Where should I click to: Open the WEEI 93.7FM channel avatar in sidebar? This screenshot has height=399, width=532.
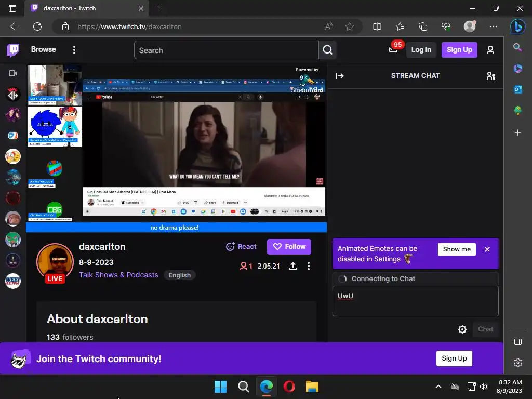(x=13, y=281)
